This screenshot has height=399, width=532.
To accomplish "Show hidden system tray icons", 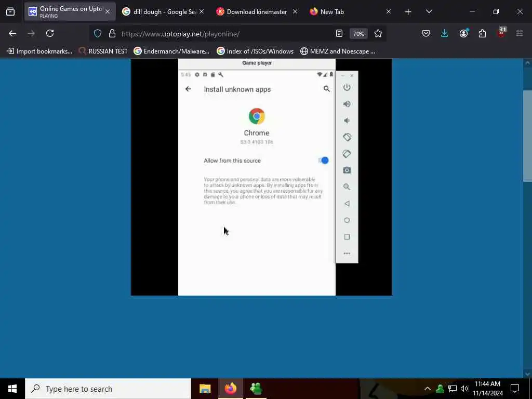I will point(428,389).
